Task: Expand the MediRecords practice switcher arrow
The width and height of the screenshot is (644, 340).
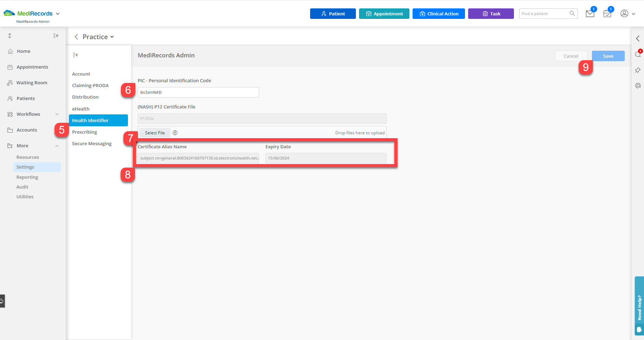Action: 58,14
